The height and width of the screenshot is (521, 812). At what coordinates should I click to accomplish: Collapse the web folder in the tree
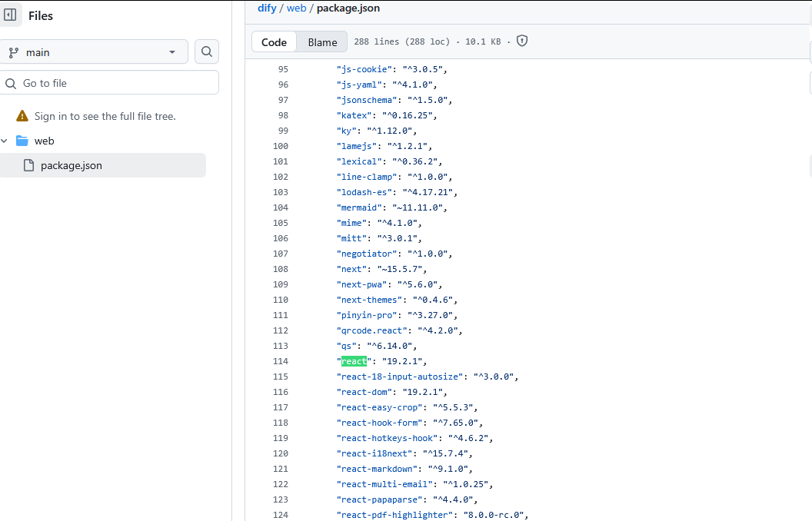6,141
